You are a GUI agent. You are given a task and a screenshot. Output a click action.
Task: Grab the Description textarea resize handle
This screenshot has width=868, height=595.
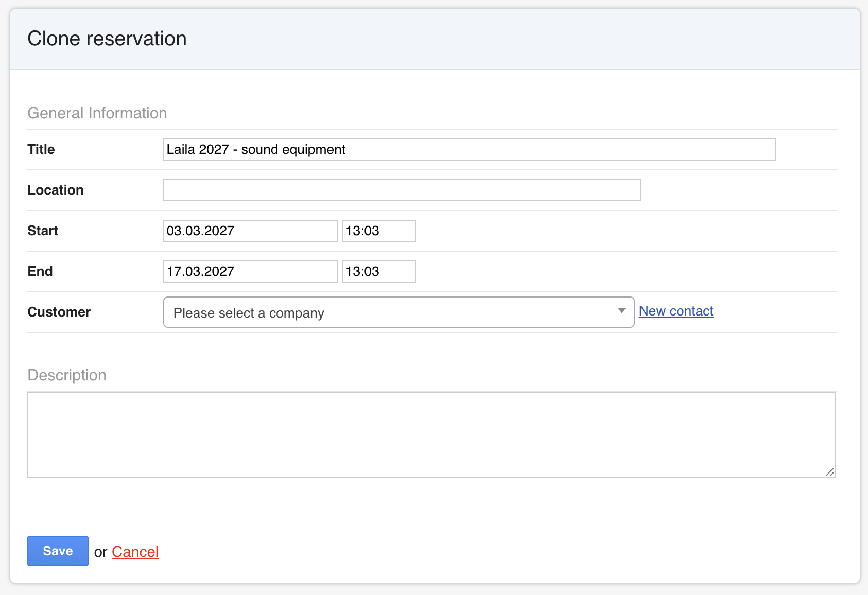[x=829, y=472]
